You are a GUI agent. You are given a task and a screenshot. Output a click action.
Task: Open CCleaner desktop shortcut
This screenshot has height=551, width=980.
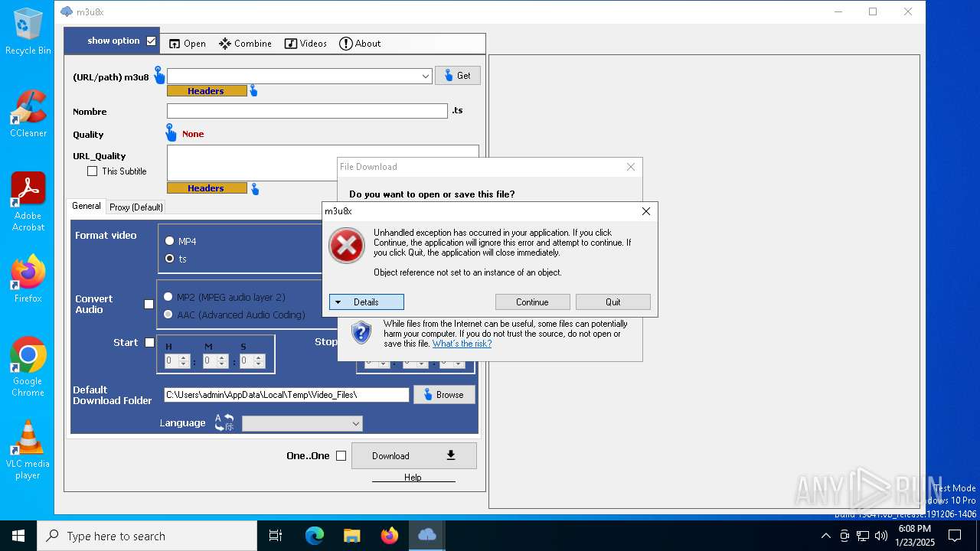point(28,114)
